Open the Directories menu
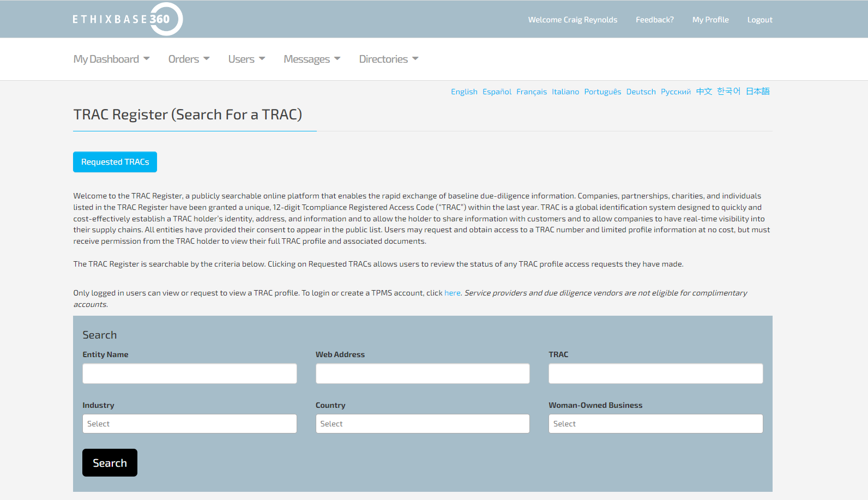 (388, 59)
